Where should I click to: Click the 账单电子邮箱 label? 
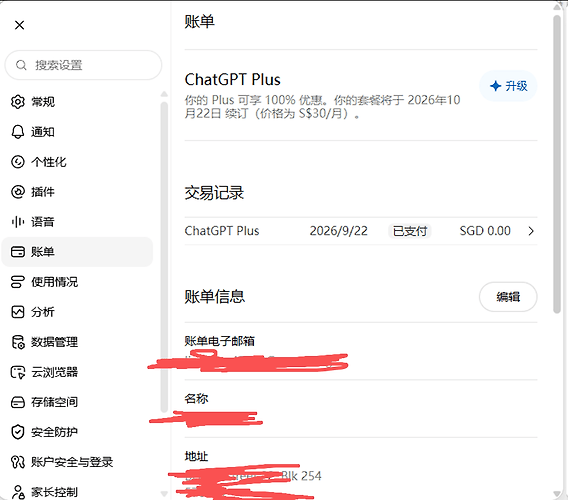pyautogui.click(x=220, y=341)
